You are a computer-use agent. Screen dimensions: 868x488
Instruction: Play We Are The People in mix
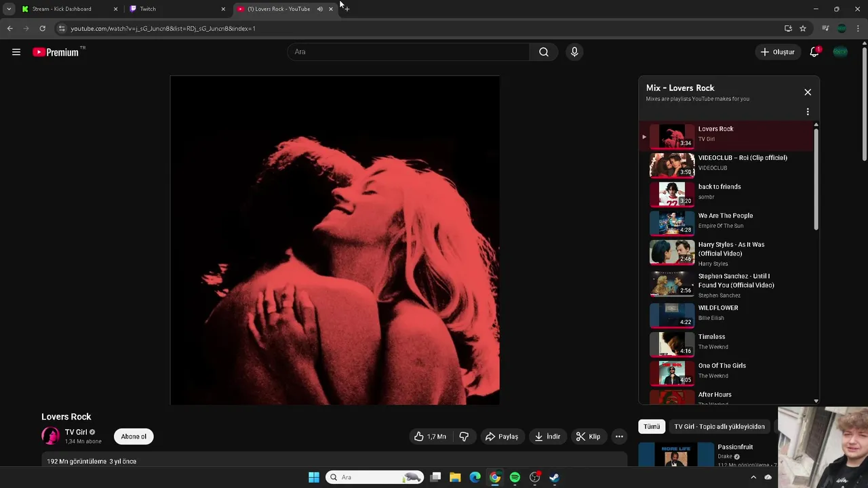click(x=726, y=223)
